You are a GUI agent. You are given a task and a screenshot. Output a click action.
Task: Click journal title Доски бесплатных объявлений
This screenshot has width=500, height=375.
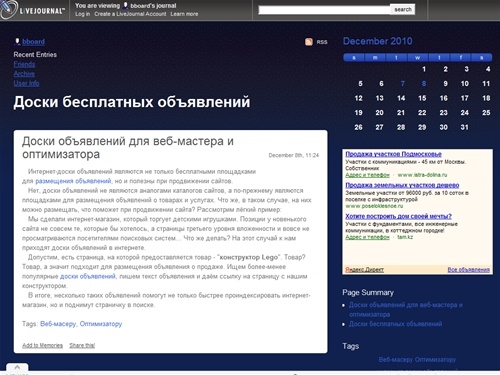point(132,102)
